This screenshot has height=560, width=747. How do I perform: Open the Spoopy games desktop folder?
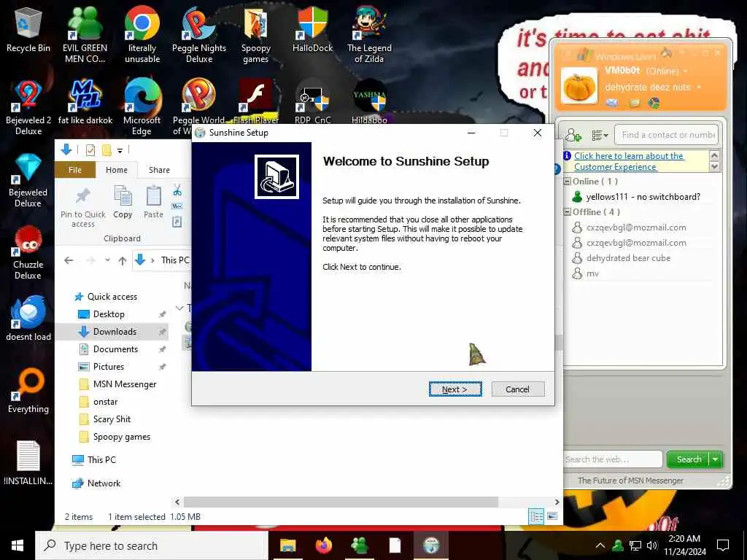pos(256,34)
